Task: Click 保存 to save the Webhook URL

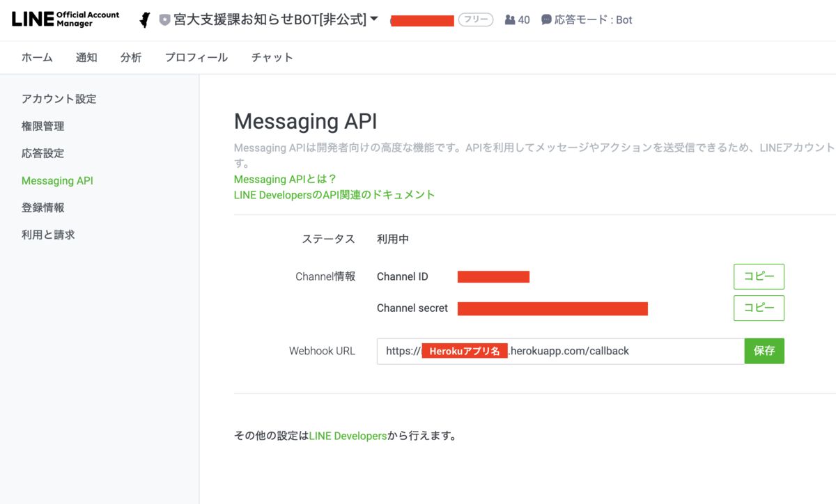Action: [x=764, y=351]
